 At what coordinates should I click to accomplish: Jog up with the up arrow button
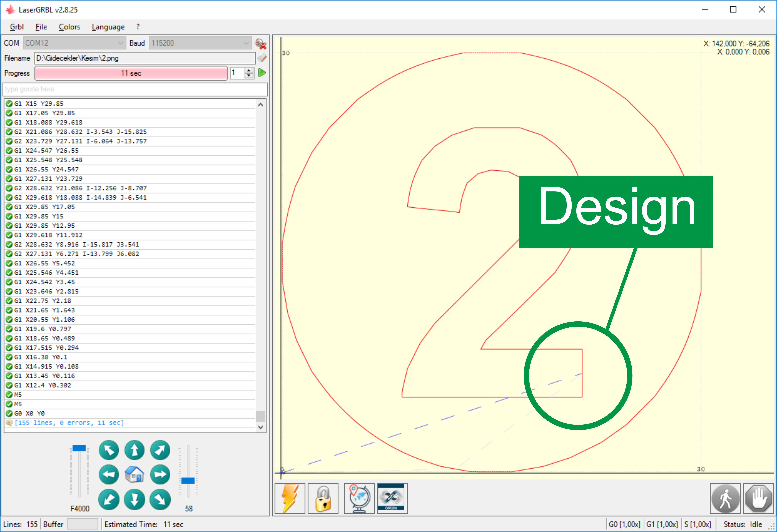(x=134, y=450)
